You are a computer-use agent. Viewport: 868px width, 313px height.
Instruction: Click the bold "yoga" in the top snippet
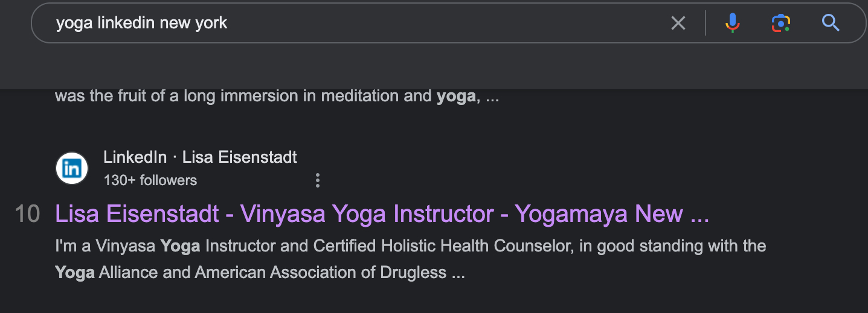click(x=456, y=96)
